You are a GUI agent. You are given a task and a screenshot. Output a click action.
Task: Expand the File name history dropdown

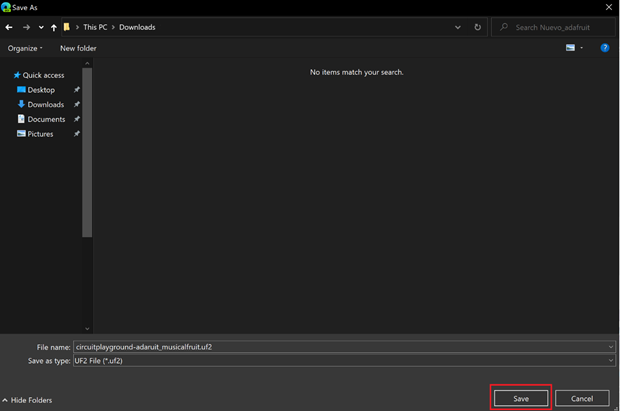tap(610, 347)
